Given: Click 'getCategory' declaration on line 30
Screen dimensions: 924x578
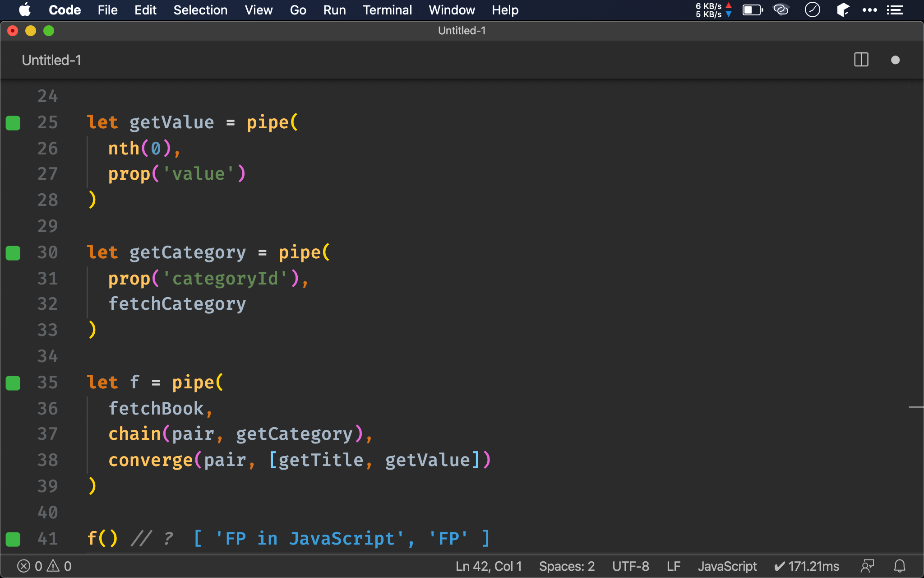Looking at the screenshot, I should (x=188, y=252).
